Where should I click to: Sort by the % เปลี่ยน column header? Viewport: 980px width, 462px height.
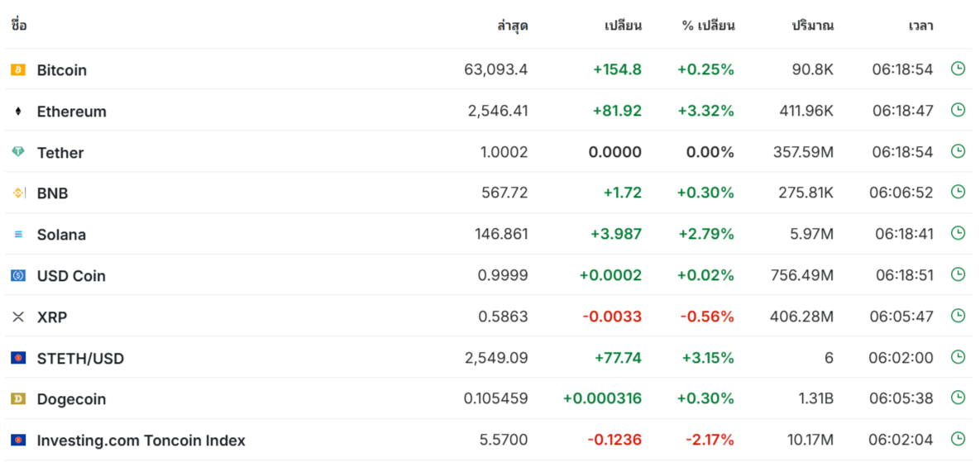pos(708,26)
